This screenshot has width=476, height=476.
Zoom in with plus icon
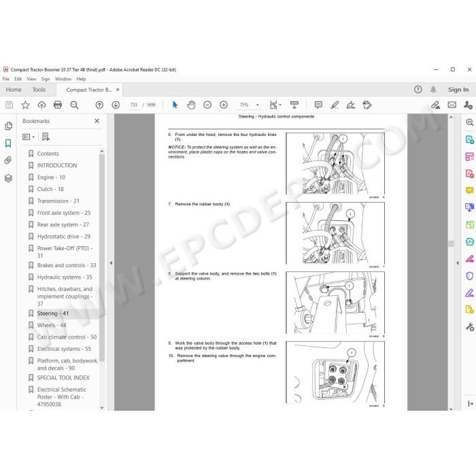click(x=224, y=105)
